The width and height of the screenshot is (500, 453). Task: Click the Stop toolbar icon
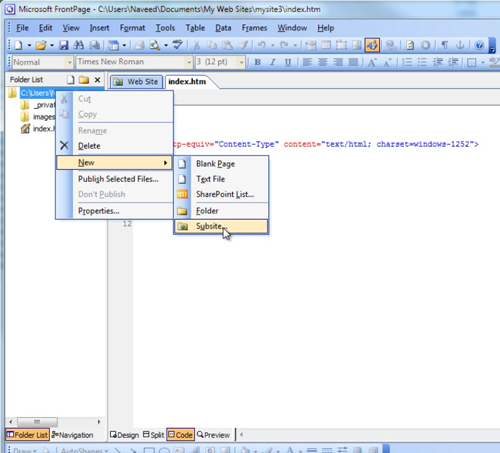(x=425, y=45)
